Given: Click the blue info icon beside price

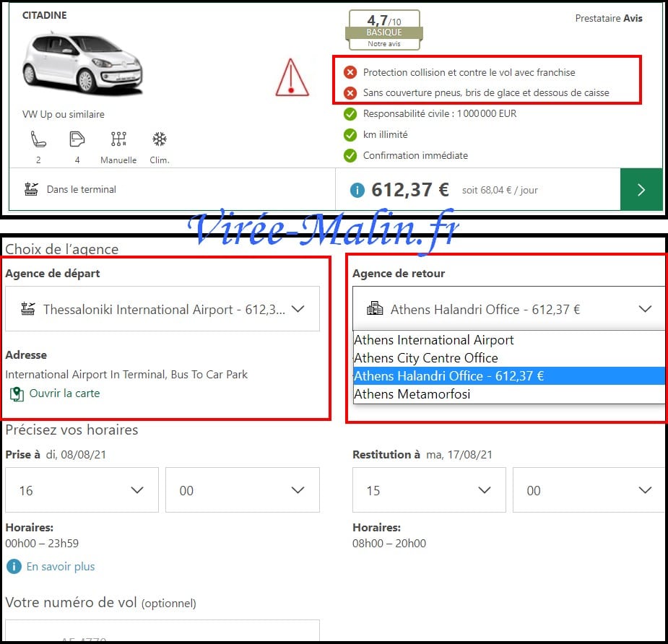Looking at the screenshot, I should pos(357,190).
